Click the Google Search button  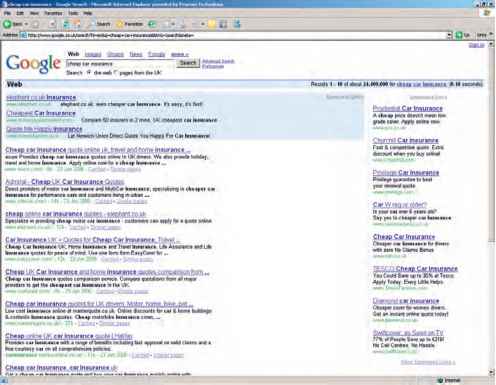188,63
